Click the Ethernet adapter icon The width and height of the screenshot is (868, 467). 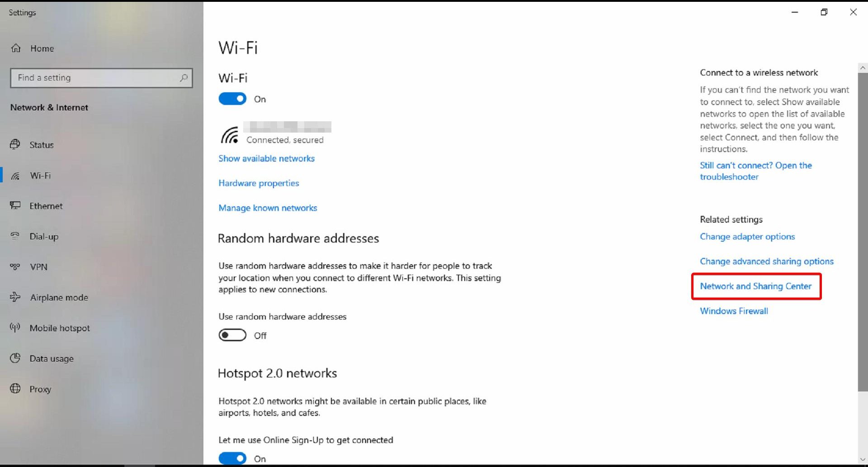pos(15,205)
